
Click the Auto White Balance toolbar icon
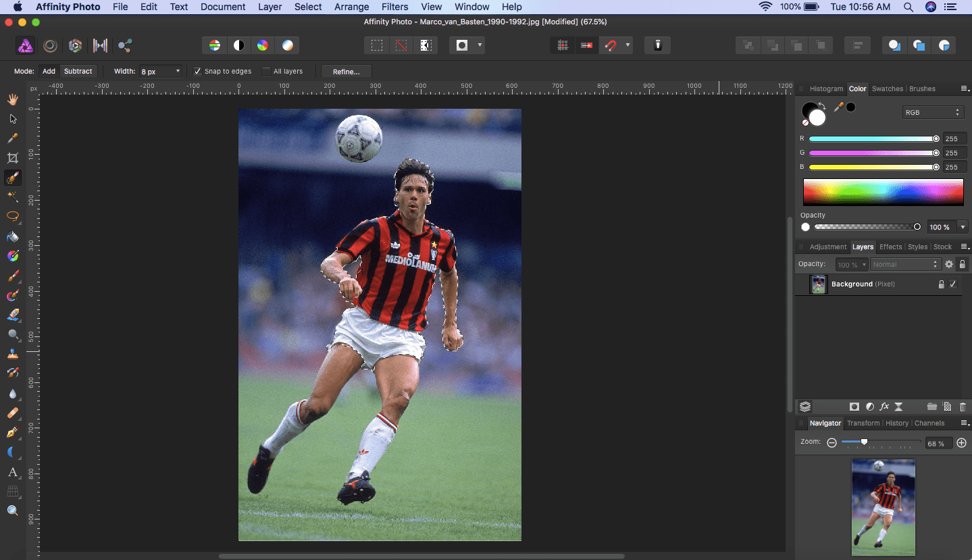point(288,46)
